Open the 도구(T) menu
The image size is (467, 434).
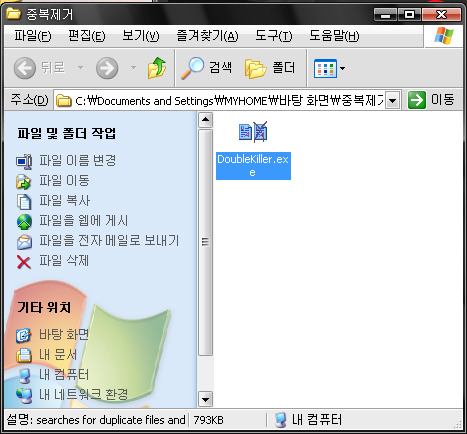click(x=273, y=36)
